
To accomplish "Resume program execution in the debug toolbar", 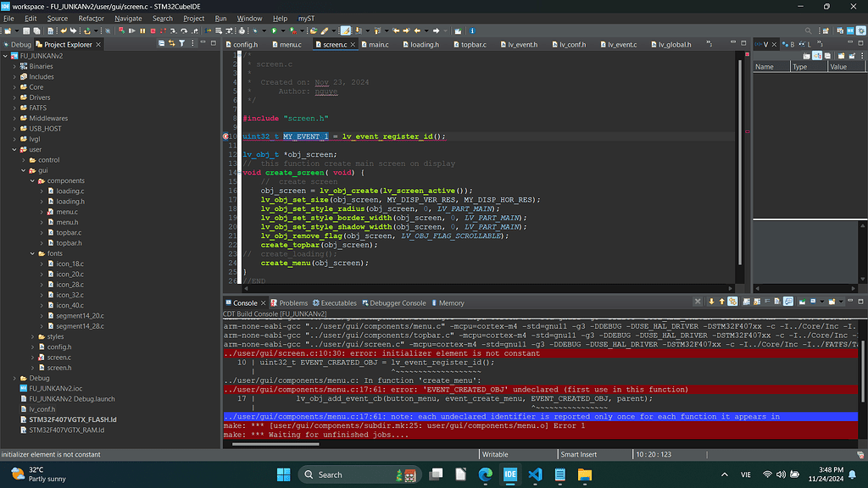I will 132,30.
